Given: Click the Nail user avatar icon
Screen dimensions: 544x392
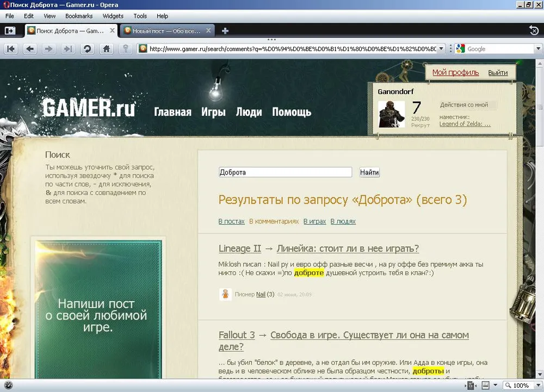Looking at the screenshot, I should (225, 294).
